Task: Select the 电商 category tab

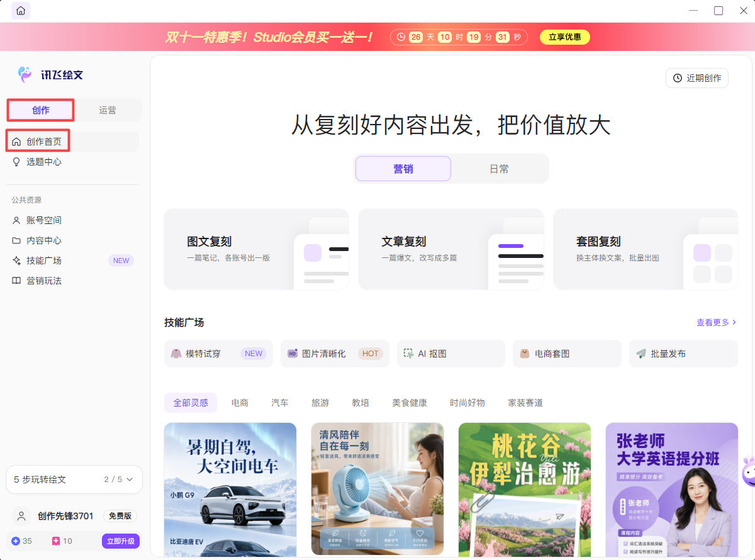Action: pos(240,403)
